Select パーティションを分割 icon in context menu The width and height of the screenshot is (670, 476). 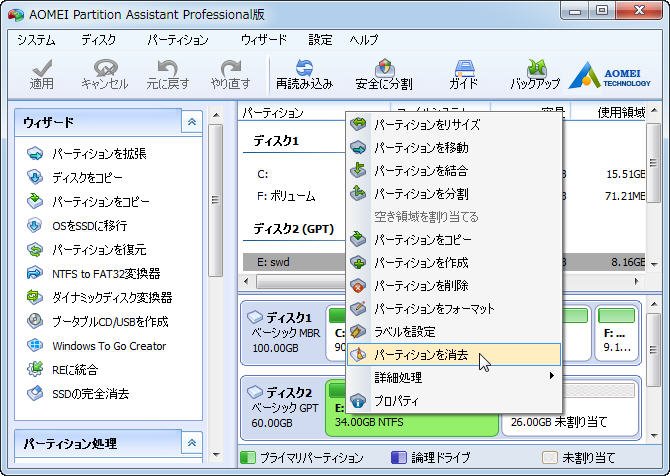coord(358,194)
